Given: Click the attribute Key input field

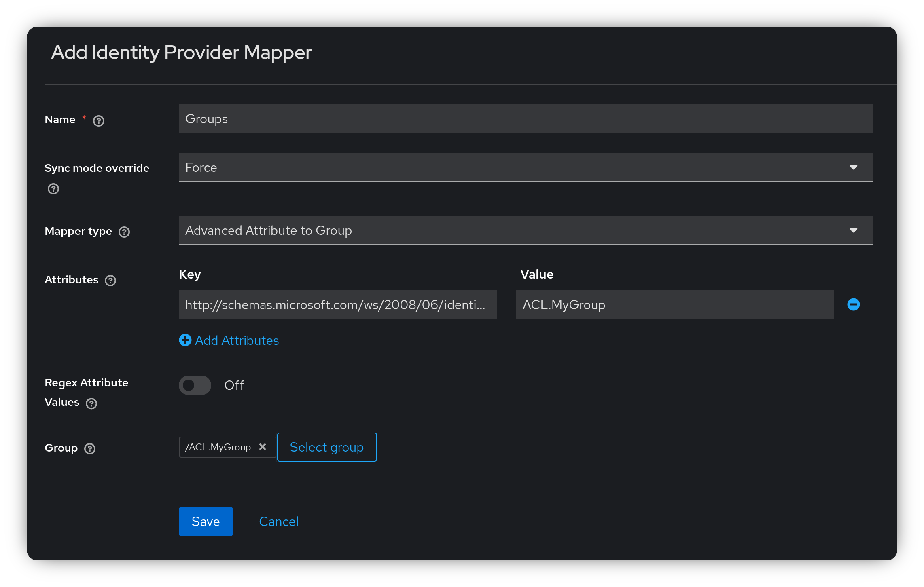Looking at the screenshot, I should pos(337,305).
